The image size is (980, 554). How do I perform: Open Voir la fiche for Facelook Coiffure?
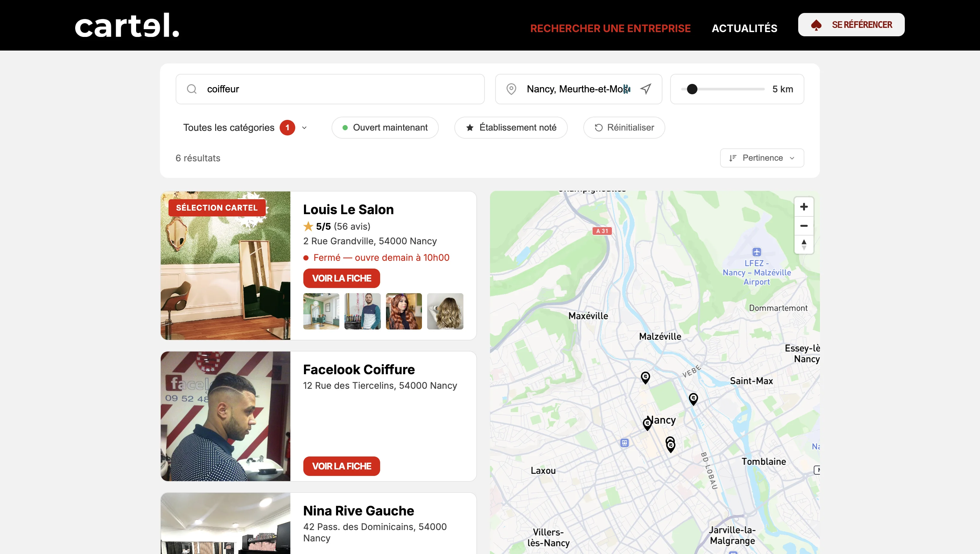coord(341,466)
